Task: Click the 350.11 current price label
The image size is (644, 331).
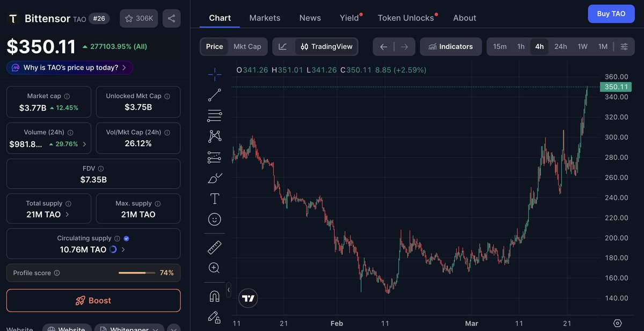Action: click(x=616, y=87)
